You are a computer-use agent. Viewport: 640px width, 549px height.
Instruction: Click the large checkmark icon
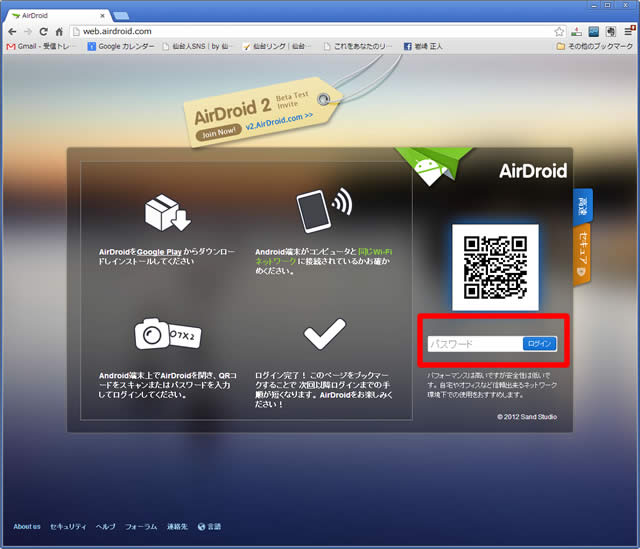point(324,334)
